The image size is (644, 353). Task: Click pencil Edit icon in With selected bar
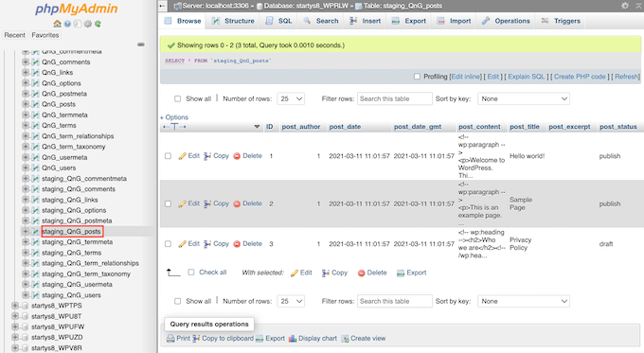point(295,273)
